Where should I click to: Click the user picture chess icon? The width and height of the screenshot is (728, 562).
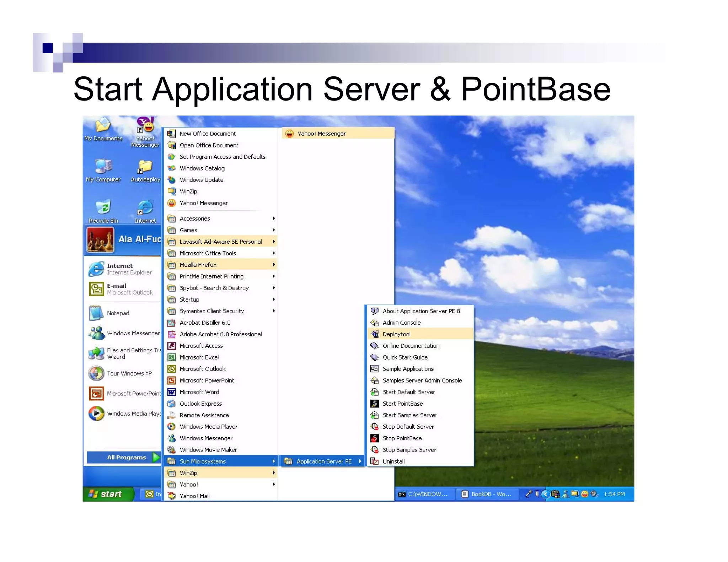coord(101,239)
